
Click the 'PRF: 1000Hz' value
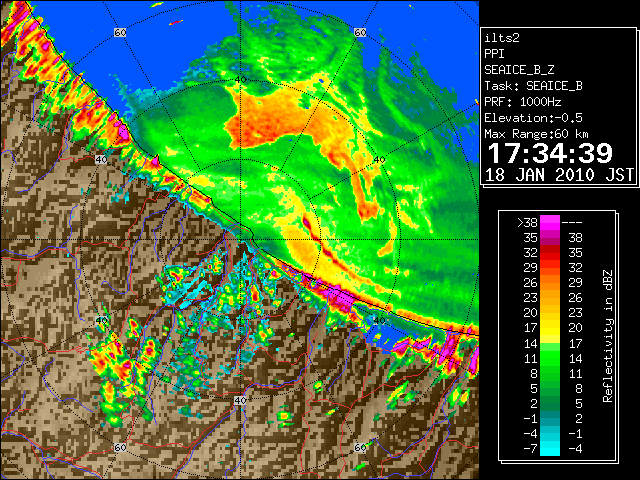coord(523,102)
